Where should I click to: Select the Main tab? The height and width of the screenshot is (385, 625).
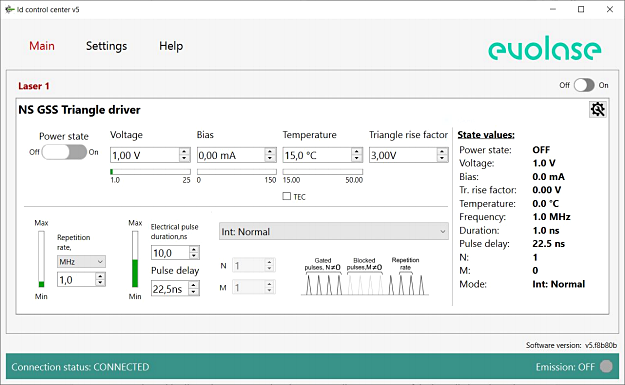[x=42, y=46]
